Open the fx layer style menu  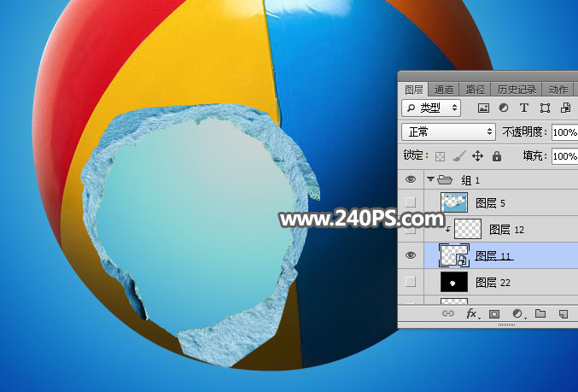pos(472,313)
